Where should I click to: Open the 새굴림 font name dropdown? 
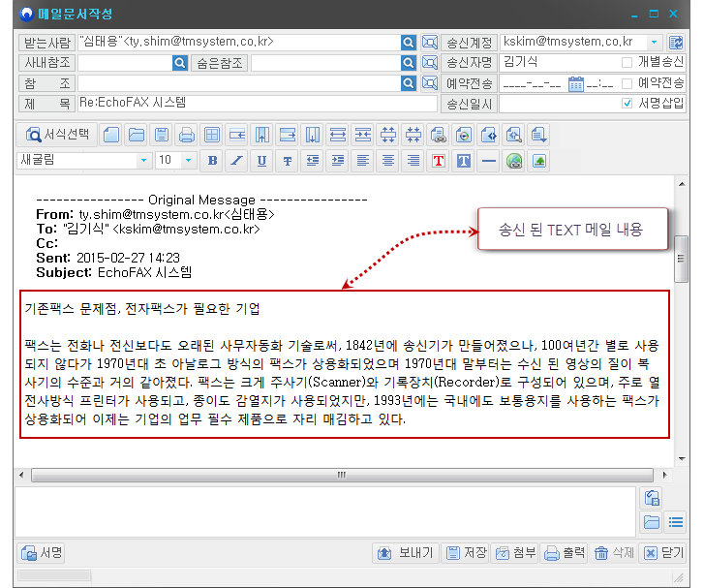[x=143, y=161]
